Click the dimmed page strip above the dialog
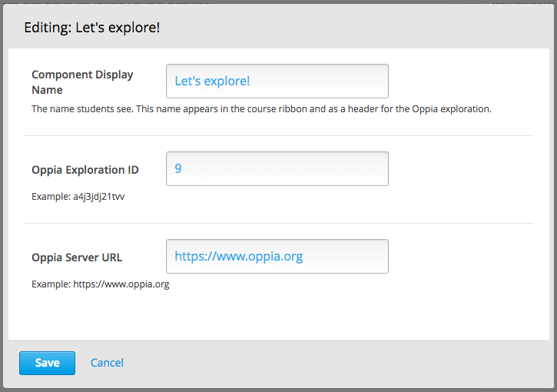Screen dimensions: 557x392 pyautogui.click(x=278, y=2)
